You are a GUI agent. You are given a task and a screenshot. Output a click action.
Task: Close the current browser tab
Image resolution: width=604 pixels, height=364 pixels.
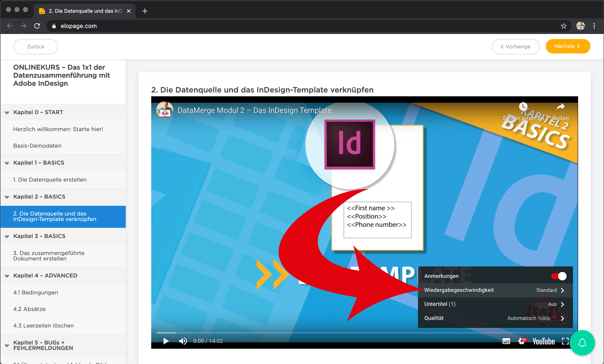click(128, 11)
